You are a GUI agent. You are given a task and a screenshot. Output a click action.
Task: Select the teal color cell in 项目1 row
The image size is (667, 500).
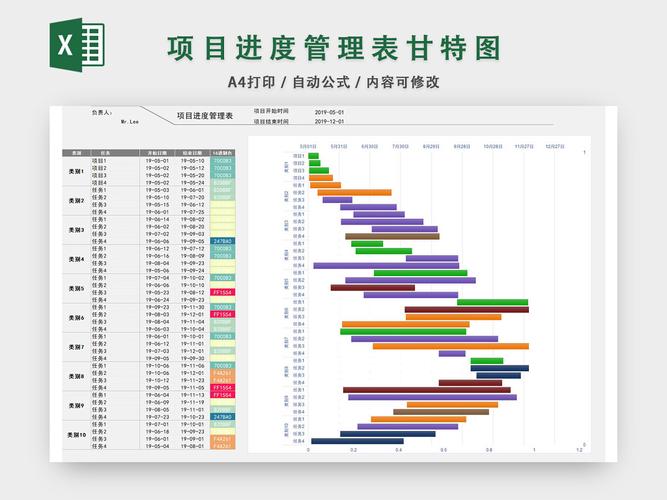point(222,161)
